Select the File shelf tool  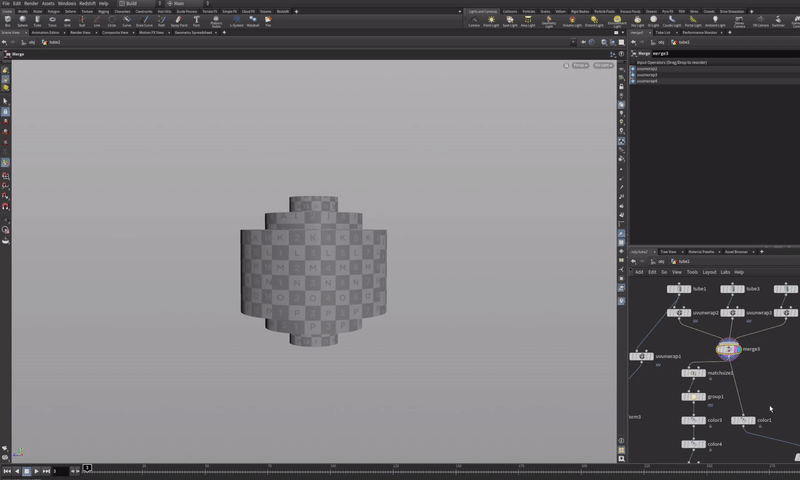(x=268, y=21)
